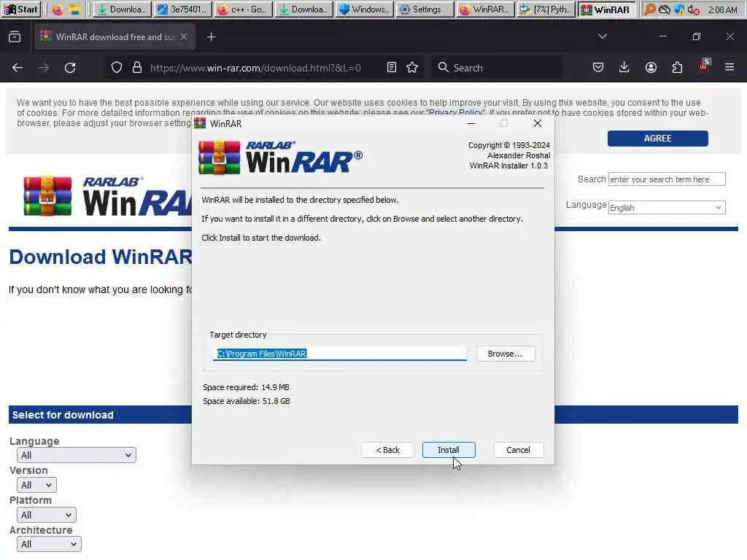747x560 pixels.
Task: Click the browser forward arrow
Action: click(x=44, y=68)
